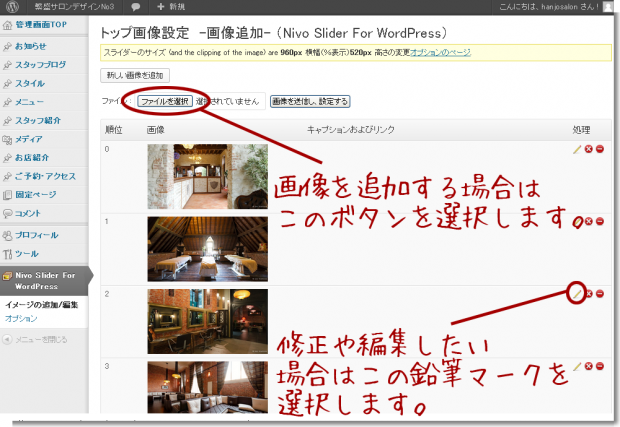Select スタッフブログ in the sidebar
This screenshot has width=620, height=427.
[x=40, y=65]
